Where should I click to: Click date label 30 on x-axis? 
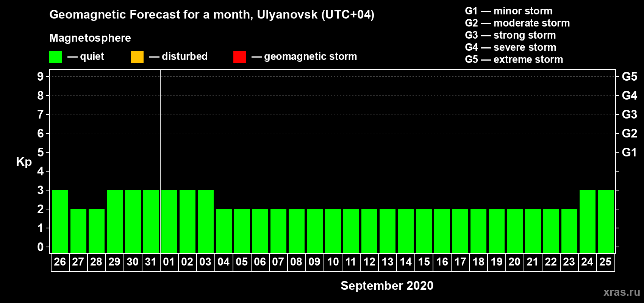[133, 262]
